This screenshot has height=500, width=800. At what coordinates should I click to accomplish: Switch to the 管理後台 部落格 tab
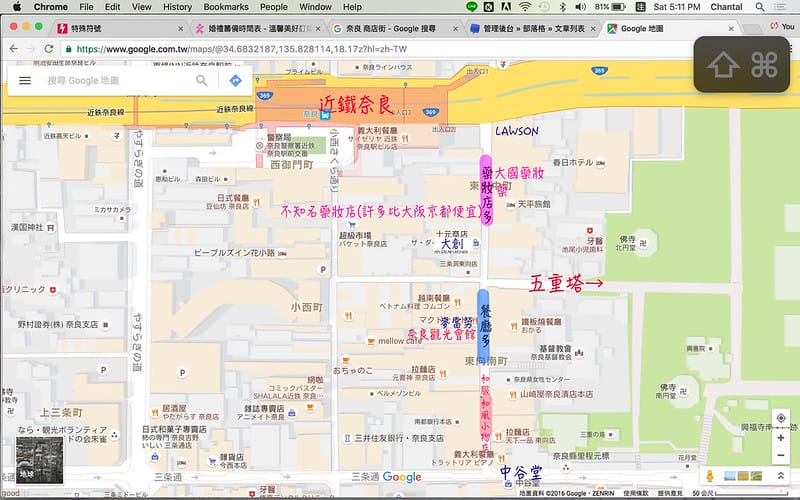[x=533, y=29]
